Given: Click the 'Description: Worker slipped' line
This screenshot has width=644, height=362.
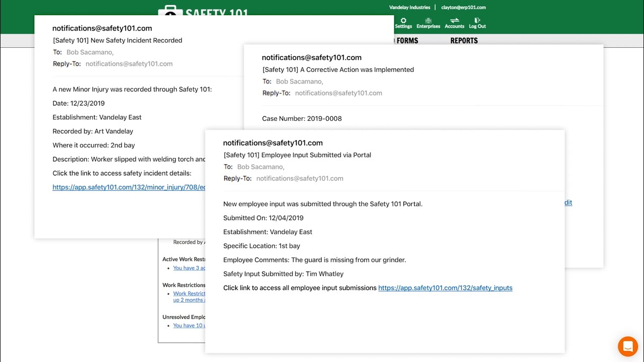Looking at the screenshot, I should [129, 159].
